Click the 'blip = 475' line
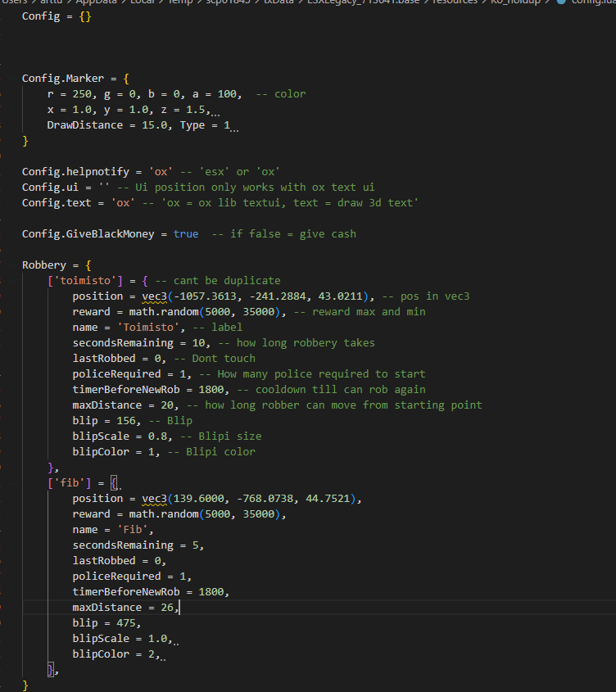The image size is (616, 692). tap(106, 623)
